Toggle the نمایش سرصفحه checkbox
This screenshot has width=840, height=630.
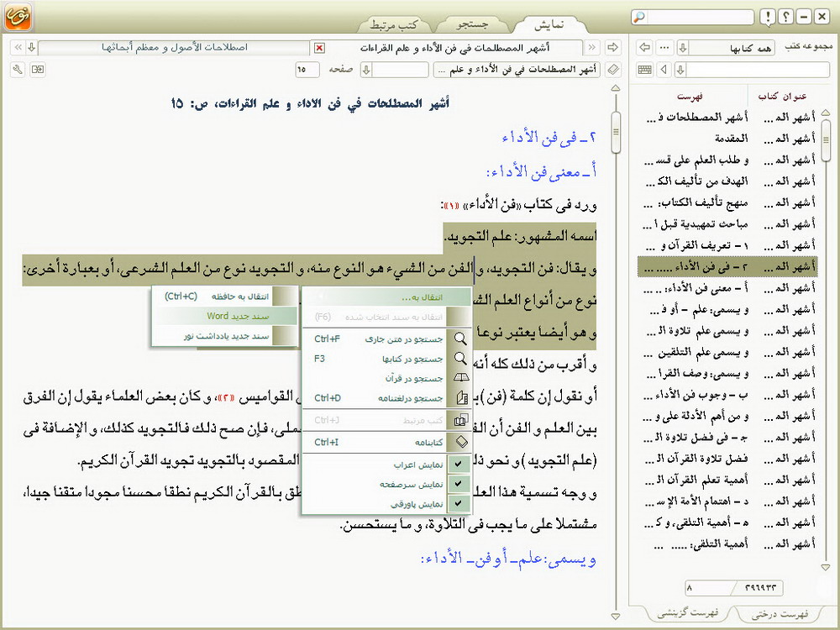tap(459, 484)
